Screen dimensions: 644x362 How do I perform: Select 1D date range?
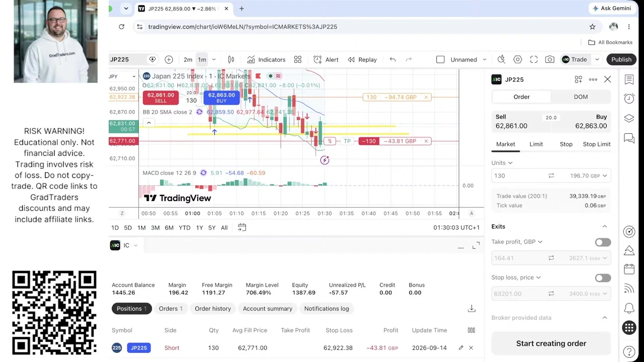point(115,228)
